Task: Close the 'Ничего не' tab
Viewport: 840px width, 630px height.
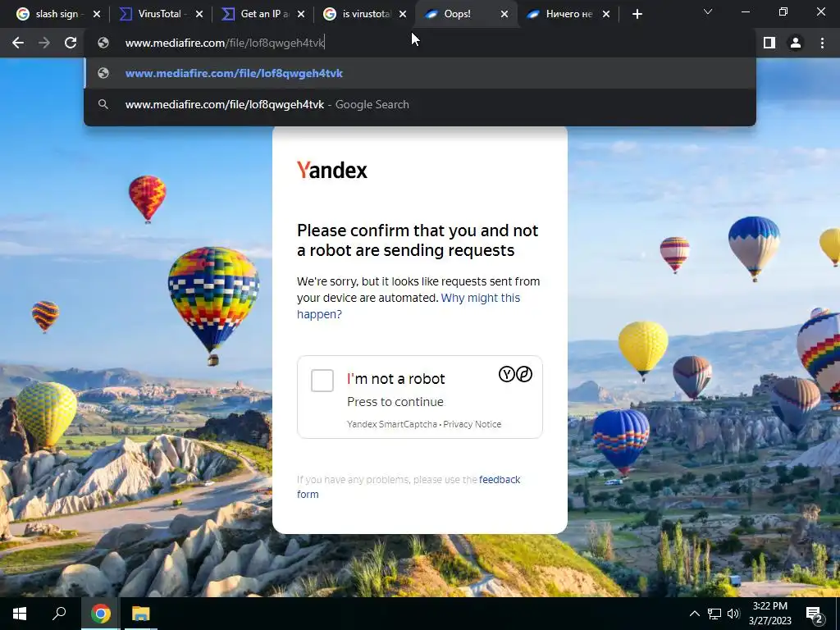Action: (606, 15)
